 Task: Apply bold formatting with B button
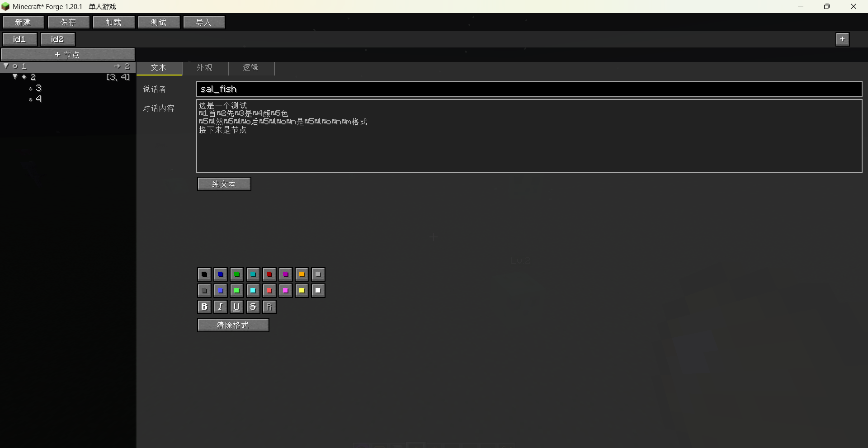coord(204,307)
